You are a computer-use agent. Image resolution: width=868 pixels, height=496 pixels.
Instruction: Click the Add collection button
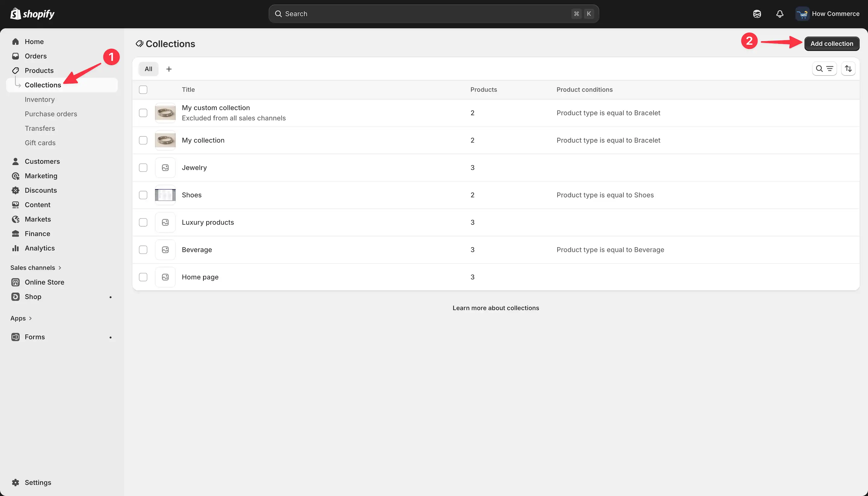832,44
